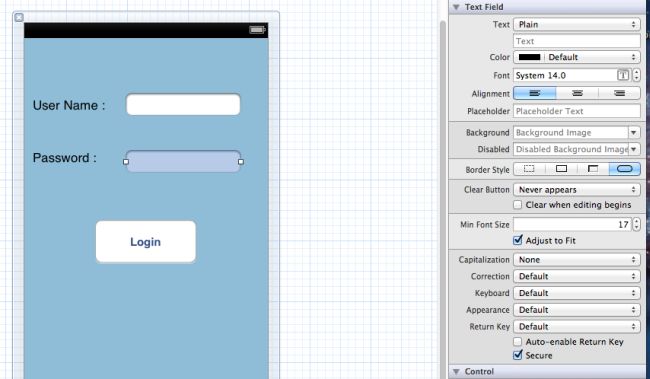The width and height of the screenshot is (650, 379).
Task: Select the Password text field
Action: point(183,161)
